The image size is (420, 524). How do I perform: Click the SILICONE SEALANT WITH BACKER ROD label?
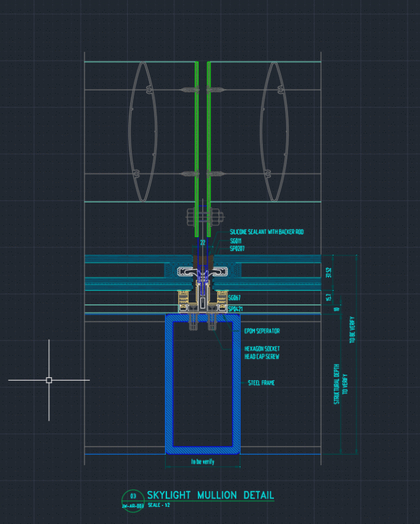click(x=267, y=232)
